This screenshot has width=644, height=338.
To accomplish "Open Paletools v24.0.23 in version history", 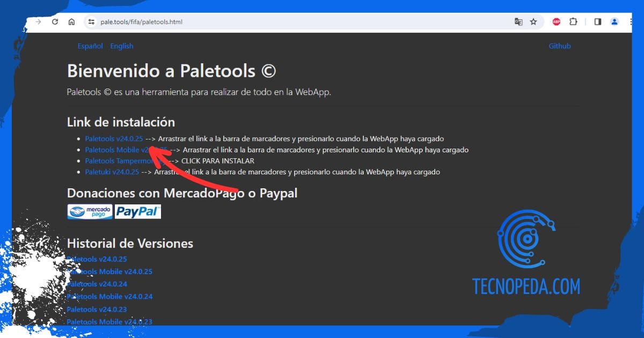I will [x=97, y=309].
